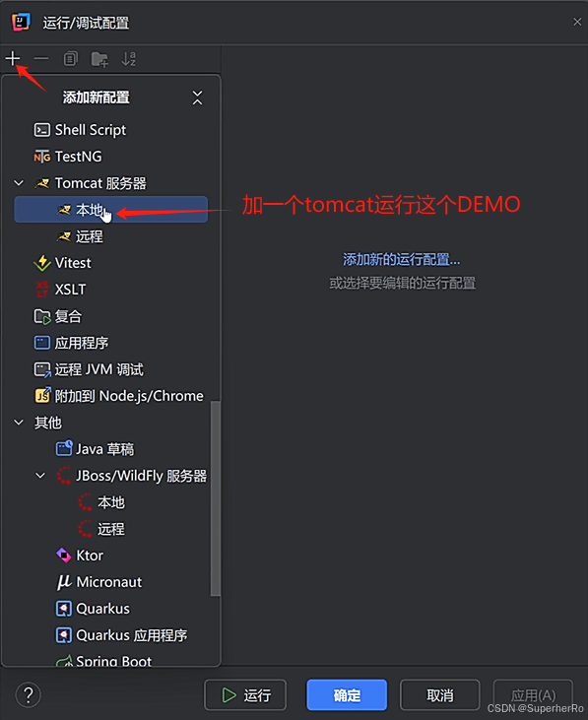Click the configuration list vertical scrollbar
Screen dimensions: 588x720
216,498
